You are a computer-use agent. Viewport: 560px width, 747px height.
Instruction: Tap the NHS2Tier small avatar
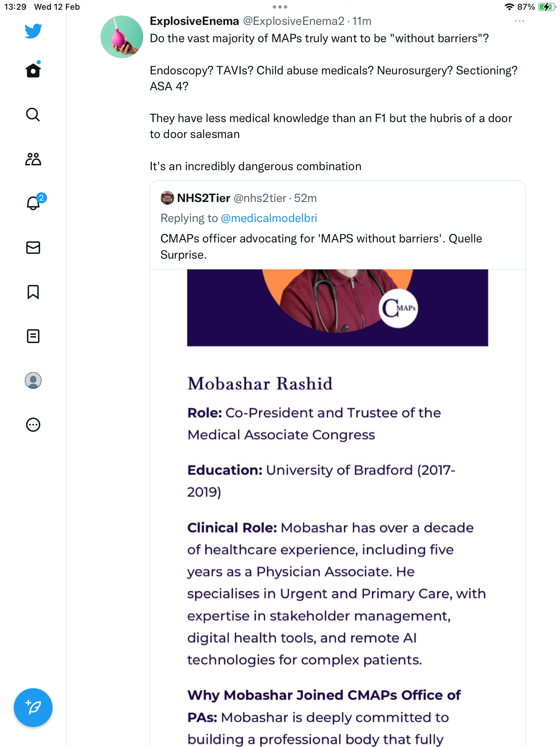(x=167, y=198)
